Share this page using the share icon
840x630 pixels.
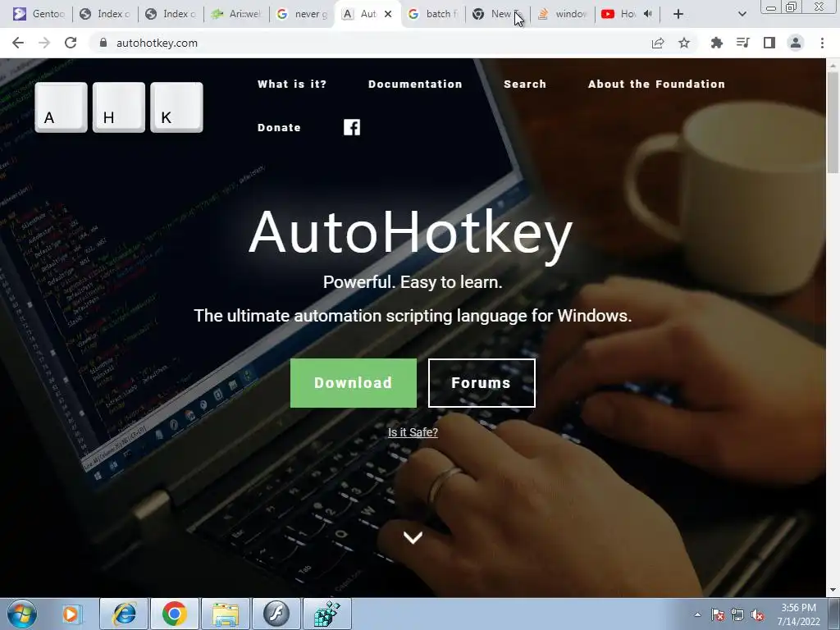tap(658, 43)
